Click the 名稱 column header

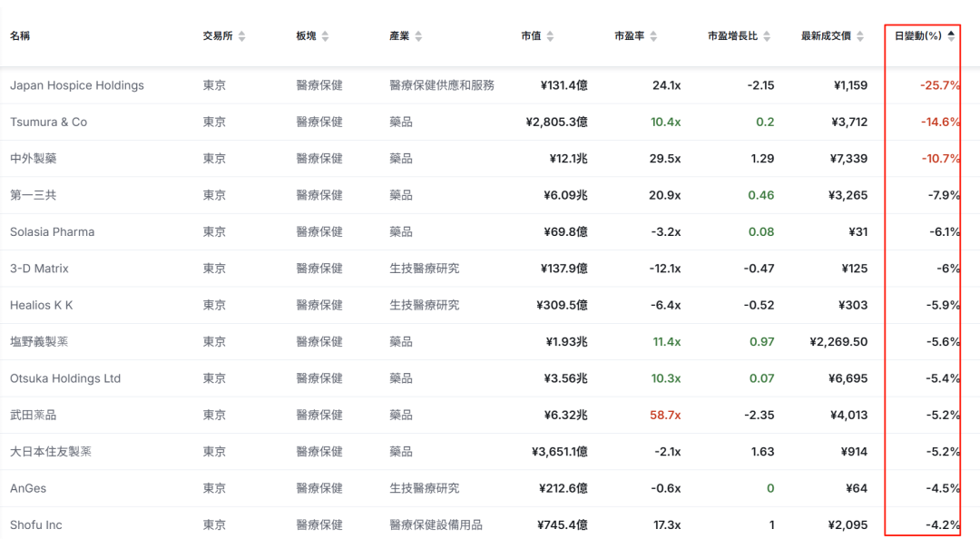click(x=20, y=36)
